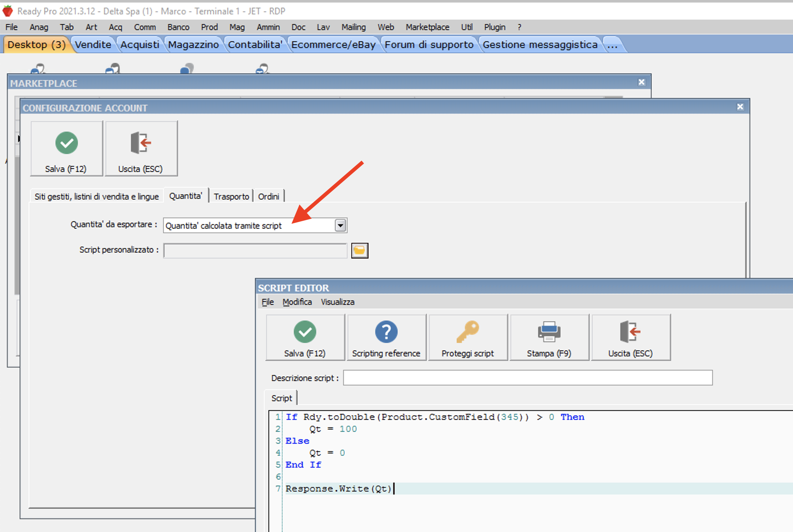Open the Script Editor File menu
The height and width of the screenshot is (532, 793).
coord(268,302)
